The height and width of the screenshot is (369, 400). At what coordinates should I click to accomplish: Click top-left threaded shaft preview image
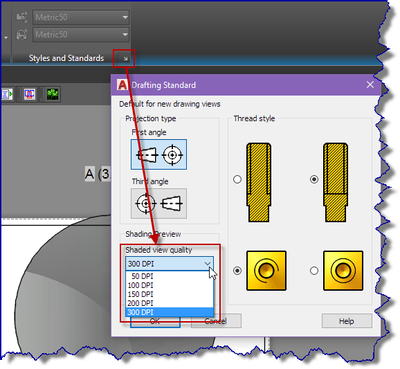tap(259, 182)
